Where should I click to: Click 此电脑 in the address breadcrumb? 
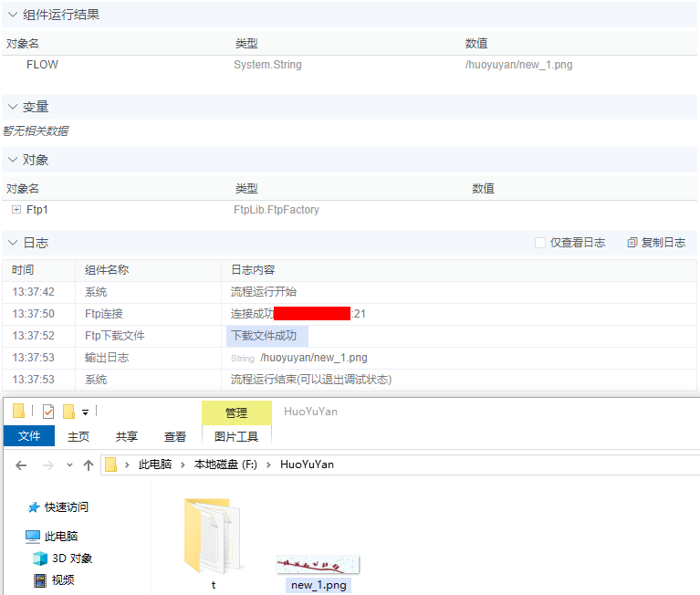155,465
